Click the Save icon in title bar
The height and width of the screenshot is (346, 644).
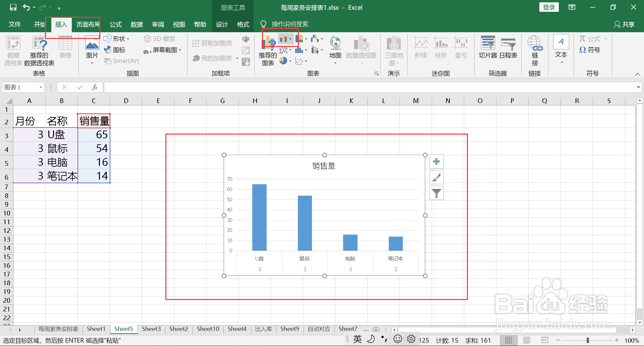[x=13, y=7]
